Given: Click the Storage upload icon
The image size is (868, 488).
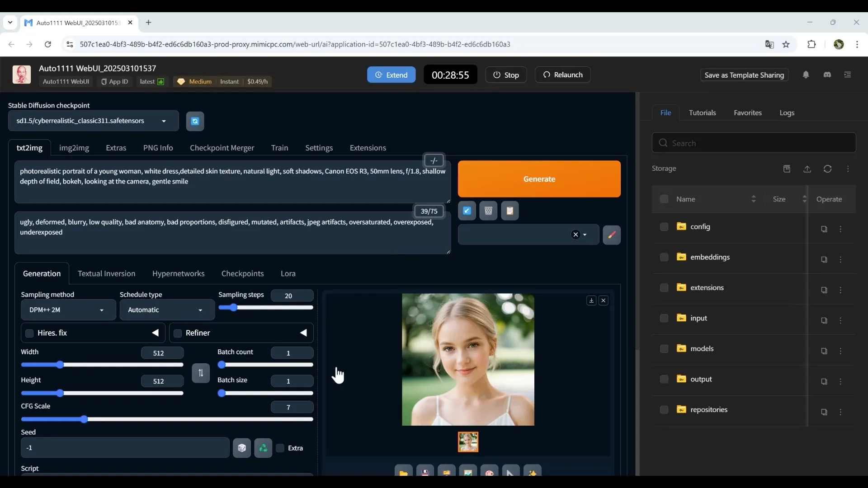Looking at the screenshot, I should [x=807, y=169].
